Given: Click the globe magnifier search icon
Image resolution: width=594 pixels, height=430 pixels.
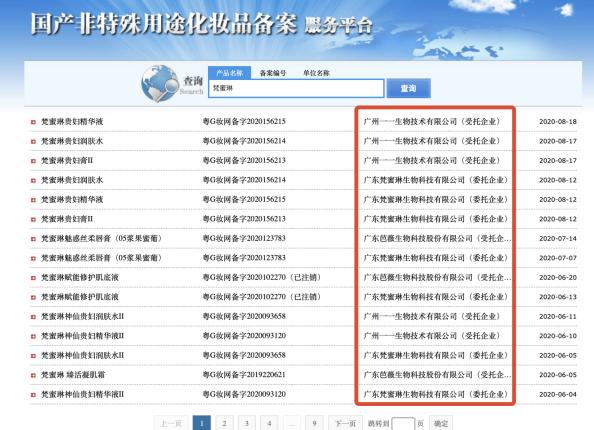Looking at the screenshot, I should [160, 84].
